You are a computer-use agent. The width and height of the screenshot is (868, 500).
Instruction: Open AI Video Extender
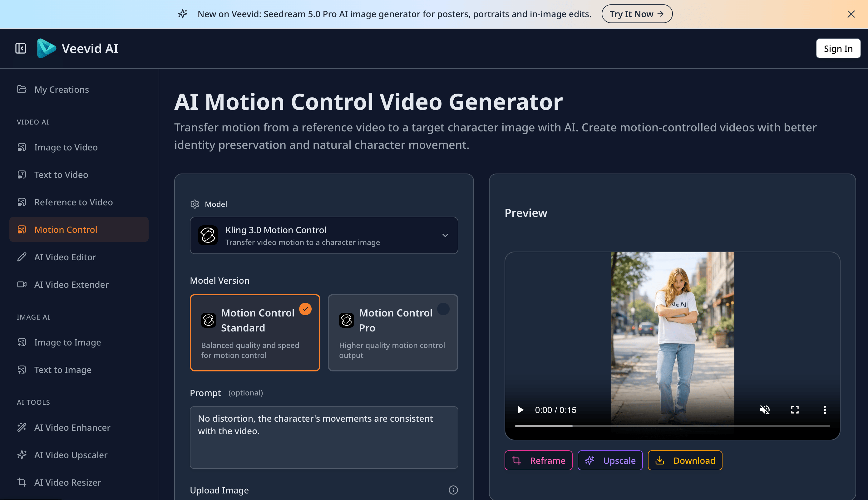coord(79,285)
